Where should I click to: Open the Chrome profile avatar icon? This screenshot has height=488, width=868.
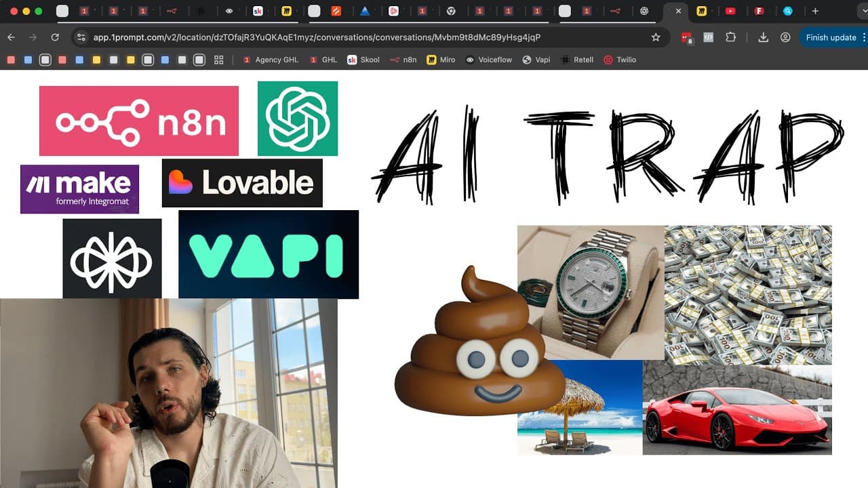point(785,37)
